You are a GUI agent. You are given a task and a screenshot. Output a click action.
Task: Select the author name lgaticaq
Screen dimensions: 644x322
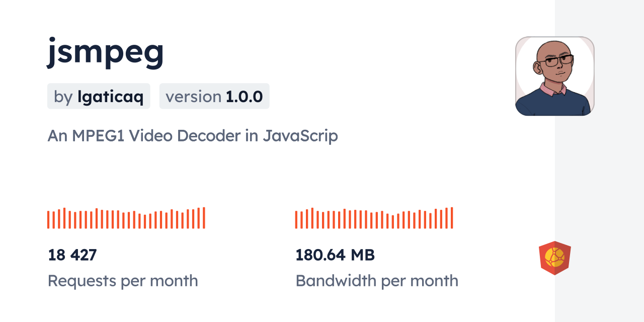tap(110, 97)
